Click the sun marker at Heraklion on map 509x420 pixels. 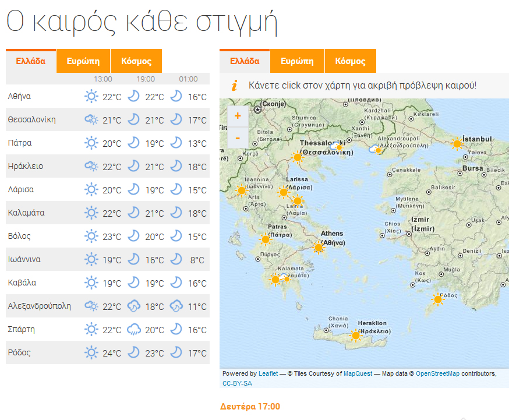pyautogui.click(x=355, y=335)
